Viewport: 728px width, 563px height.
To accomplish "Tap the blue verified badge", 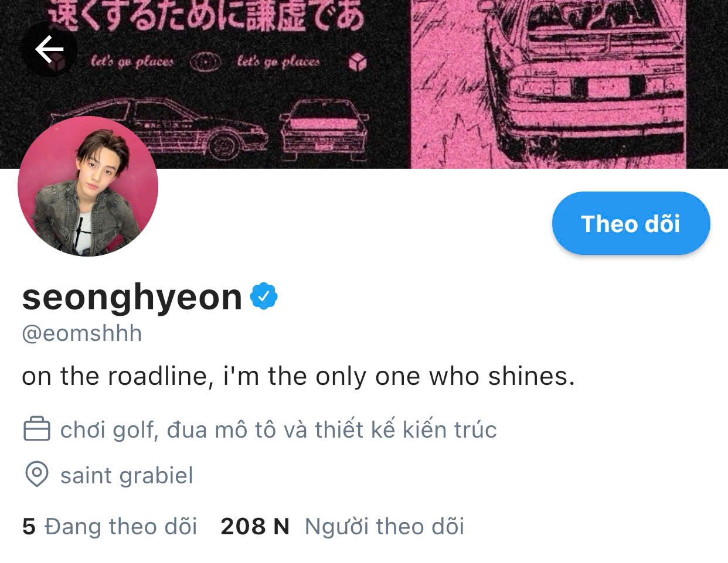I will [x=264, y=297].
